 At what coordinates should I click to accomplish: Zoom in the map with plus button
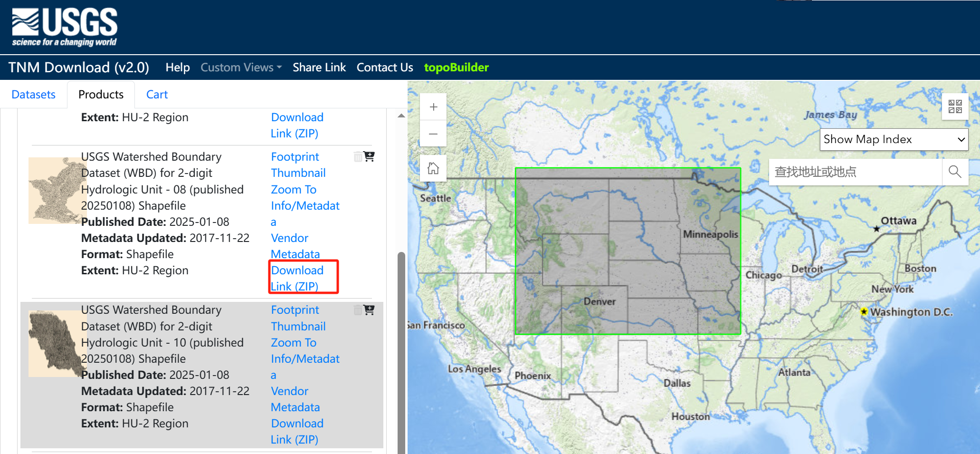point(433,107)
